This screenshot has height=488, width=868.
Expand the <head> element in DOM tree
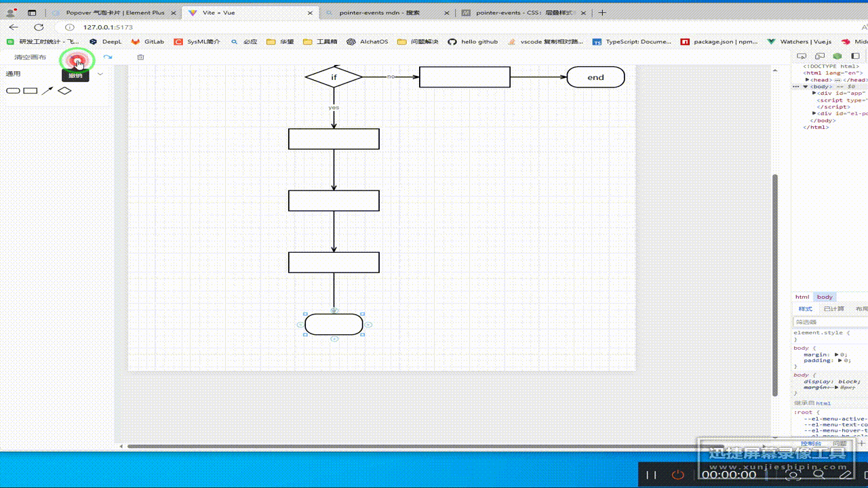(807, 80)
